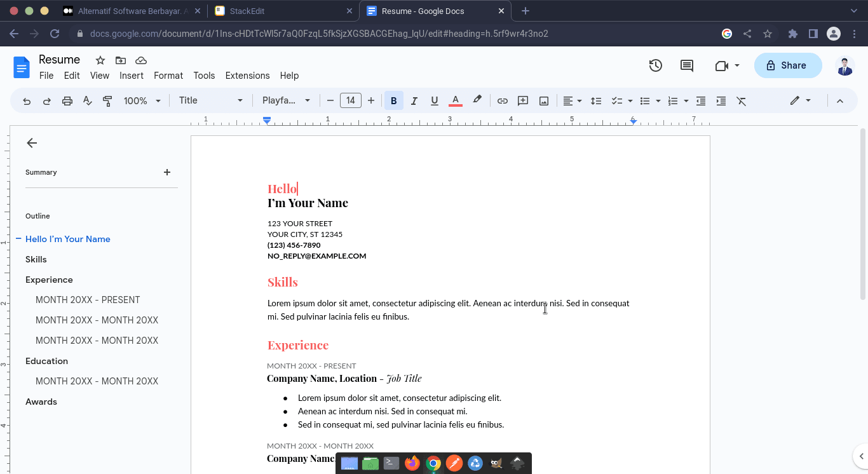868x474 pixels.
Task: Increase font size with plus
Action: 371,101
